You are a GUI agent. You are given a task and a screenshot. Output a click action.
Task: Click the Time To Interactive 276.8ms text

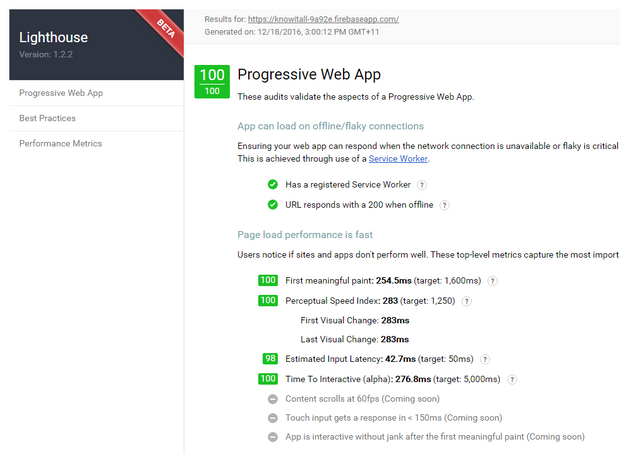[x=393, y=379]
